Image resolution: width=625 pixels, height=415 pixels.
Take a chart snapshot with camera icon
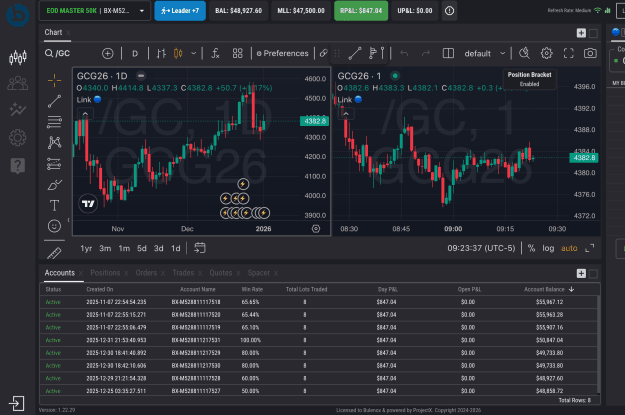click(x=590, y=53)
